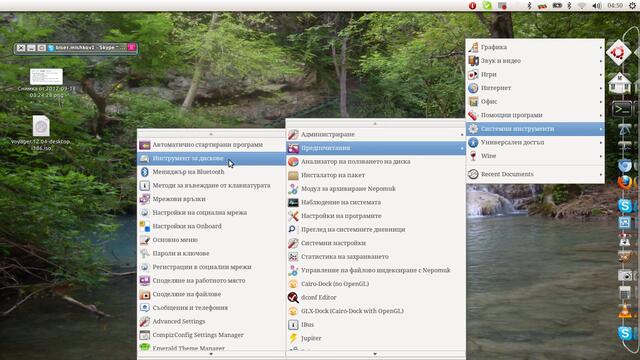
Task: Open Регистрации в социални мрежи
Action: tap(211, 267)
